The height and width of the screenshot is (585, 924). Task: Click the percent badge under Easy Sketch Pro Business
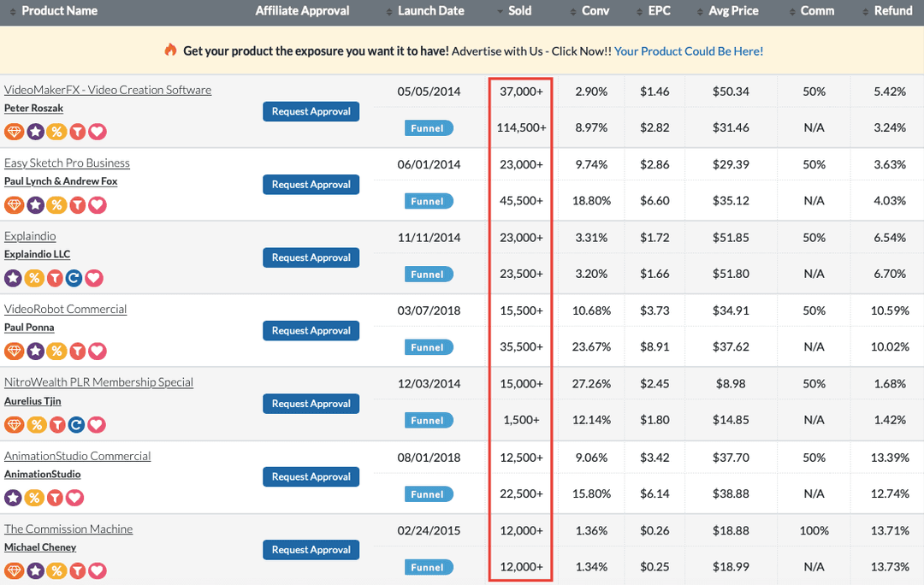coord(56,204)
